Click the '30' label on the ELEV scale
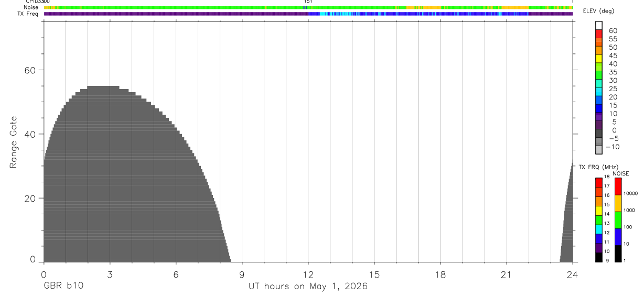This screenshot has height=297, width=644. pos(613,81)
